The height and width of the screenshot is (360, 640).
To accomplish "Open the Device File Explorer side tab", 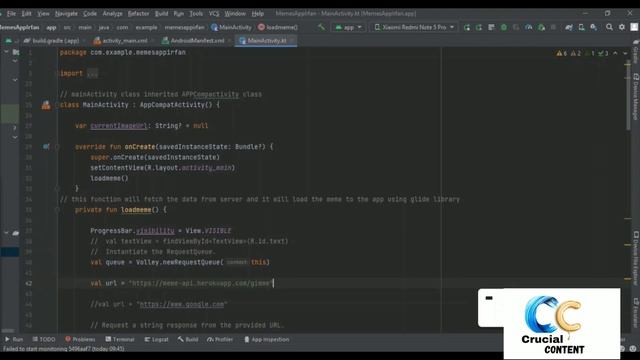I will point(636,258).
